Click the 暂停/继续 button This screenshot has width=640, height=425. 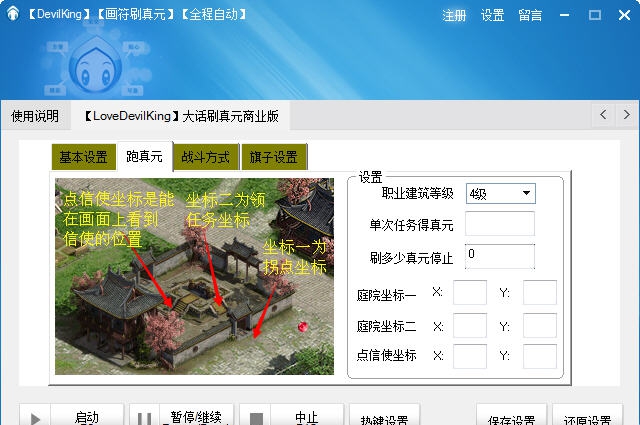pos(196,416)
